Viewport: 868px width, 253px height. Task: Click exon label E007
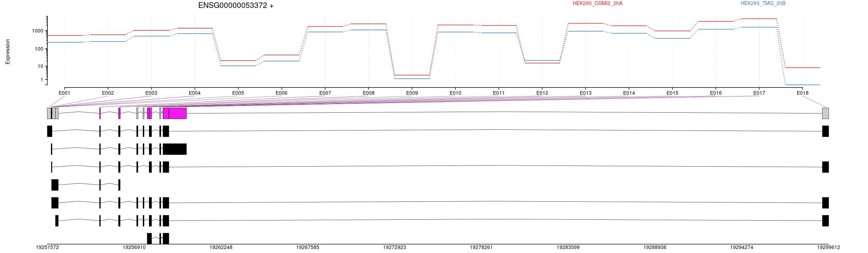pos(325,93)
